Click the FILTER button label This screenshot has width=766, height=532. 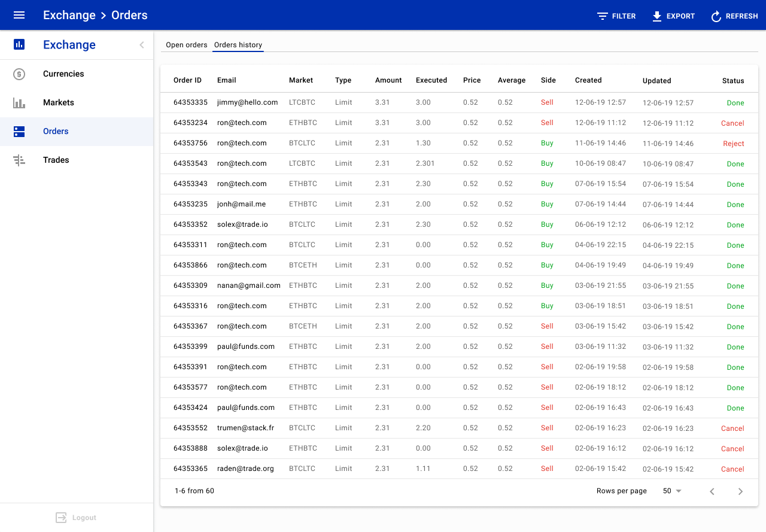[624, 16]
